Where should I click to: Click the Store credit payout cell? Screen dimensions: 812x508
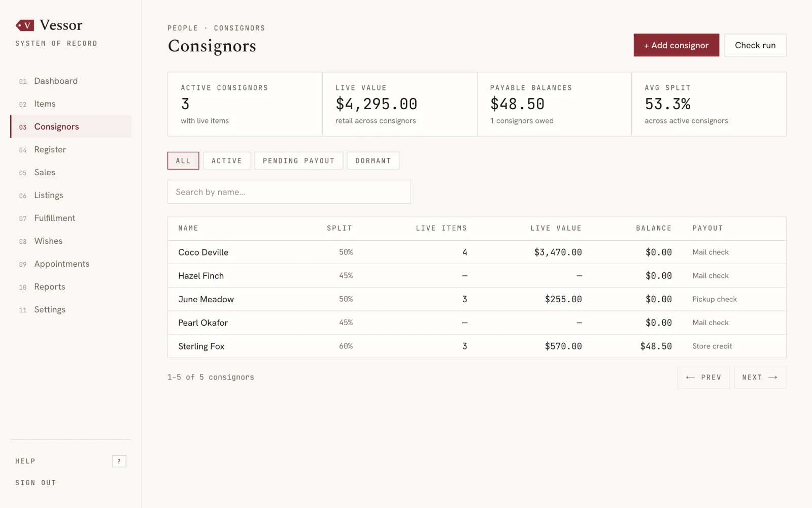tap(712, 346)
